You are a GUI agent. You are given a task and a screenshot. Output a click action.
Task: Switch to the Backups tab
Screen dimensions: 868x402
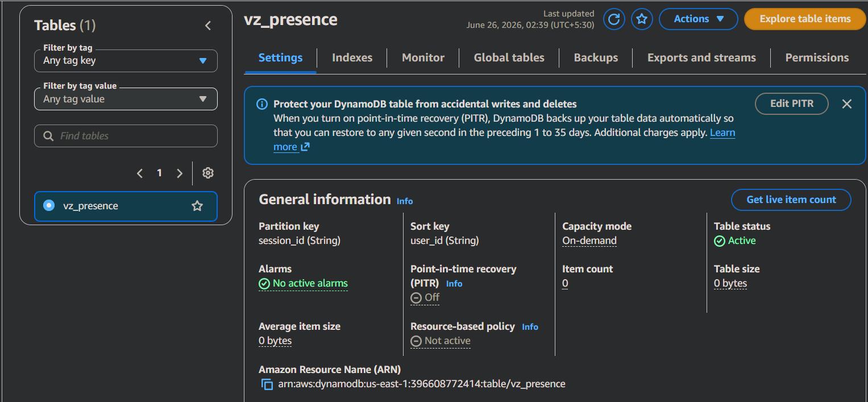click(596, 57)
